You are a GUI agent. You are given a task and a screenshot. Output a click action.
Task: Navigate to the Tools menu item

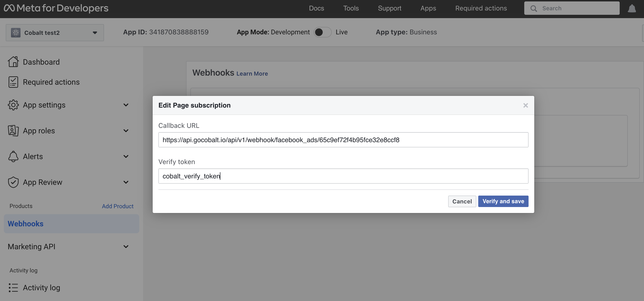(351, 8)
